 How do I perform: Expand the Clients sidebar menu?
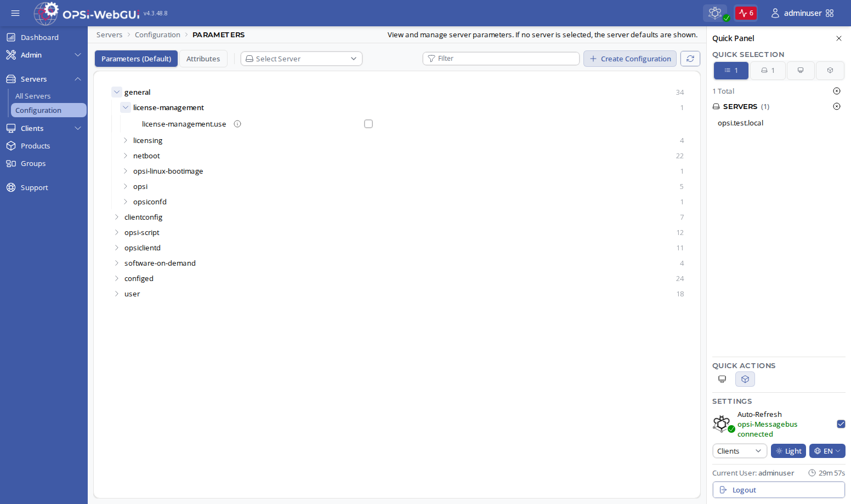pyautogui.click(x=44, y=128)
